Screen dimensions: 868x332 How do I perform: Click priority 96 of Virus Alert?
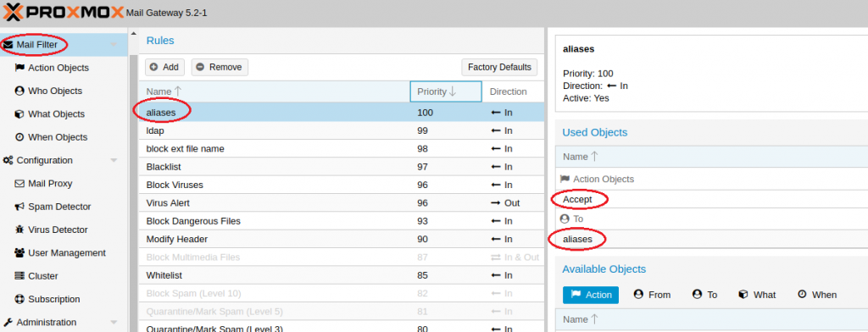(x=422, y=203)
